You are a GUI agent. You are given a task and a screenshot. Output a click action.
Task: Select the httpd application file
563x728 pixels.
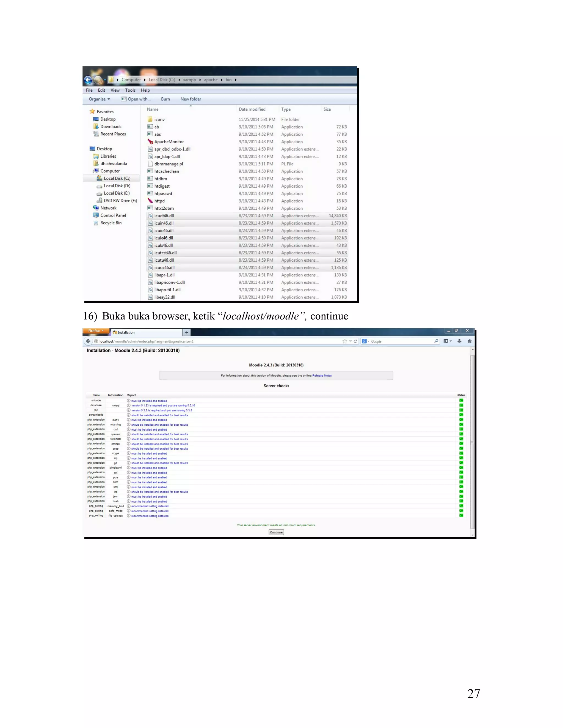159,201
